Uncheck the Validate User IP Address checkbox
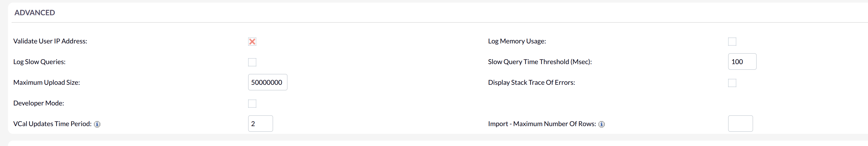Screen dimensions: 868x146 pyautogui.click(x=252, y=42)
